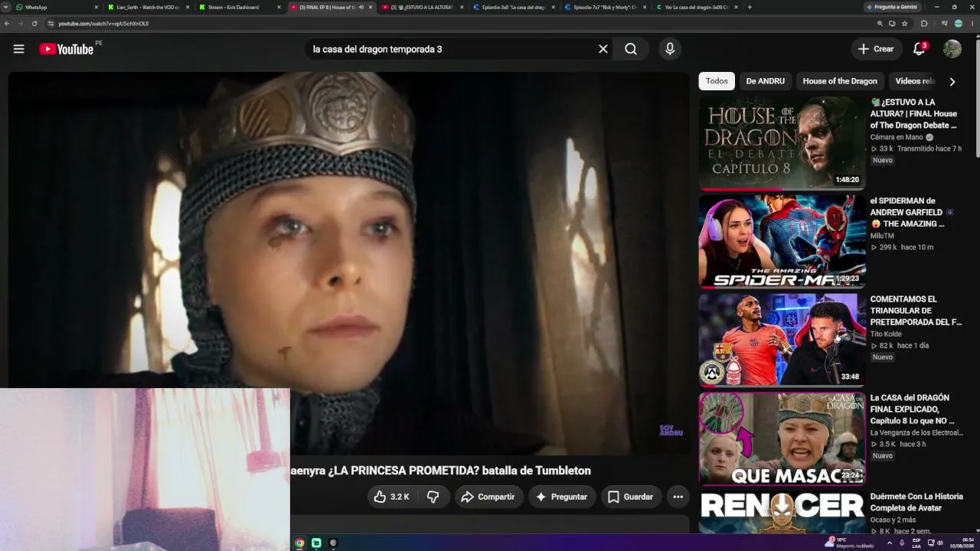980x551 pixels.
Task: Open the QUE MASACRE video thumbnail
Action: (782, 439)
